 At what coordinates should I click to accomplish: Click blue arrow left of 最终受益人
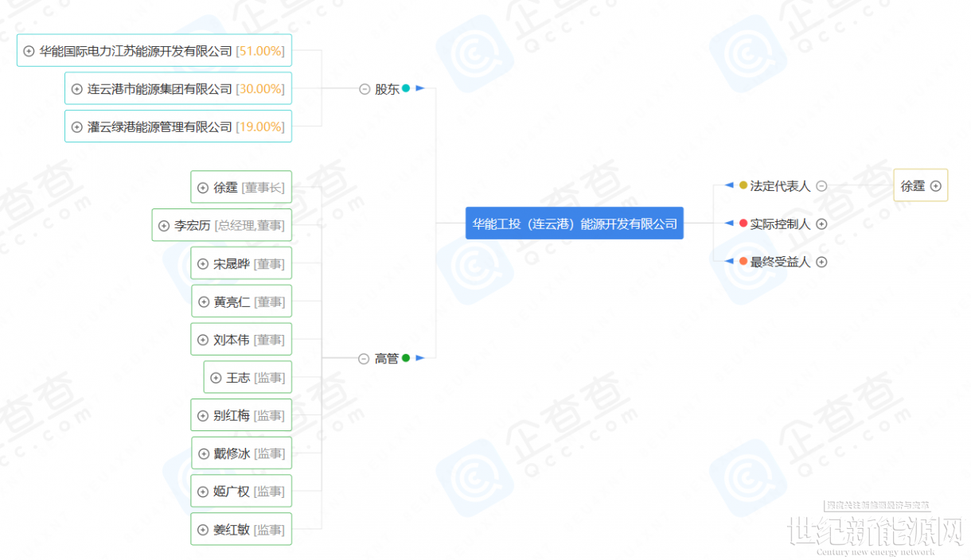[729, 262]
